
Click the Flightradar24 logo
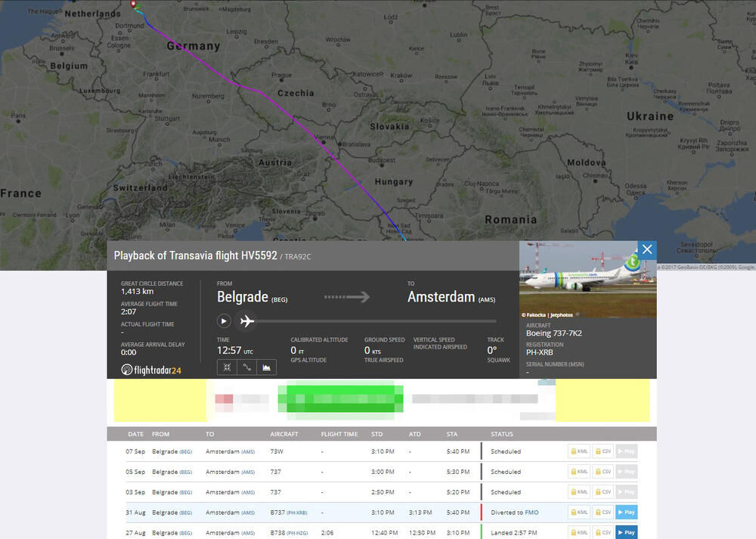pyautogui.click(x=151, y=370)
